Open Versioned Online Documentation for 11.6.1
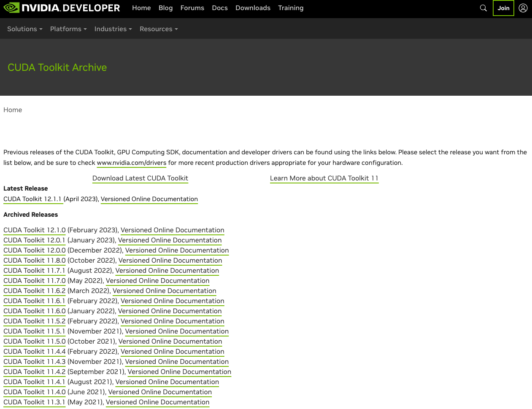Viewport: 532px width, 409px height. (173, 301)
